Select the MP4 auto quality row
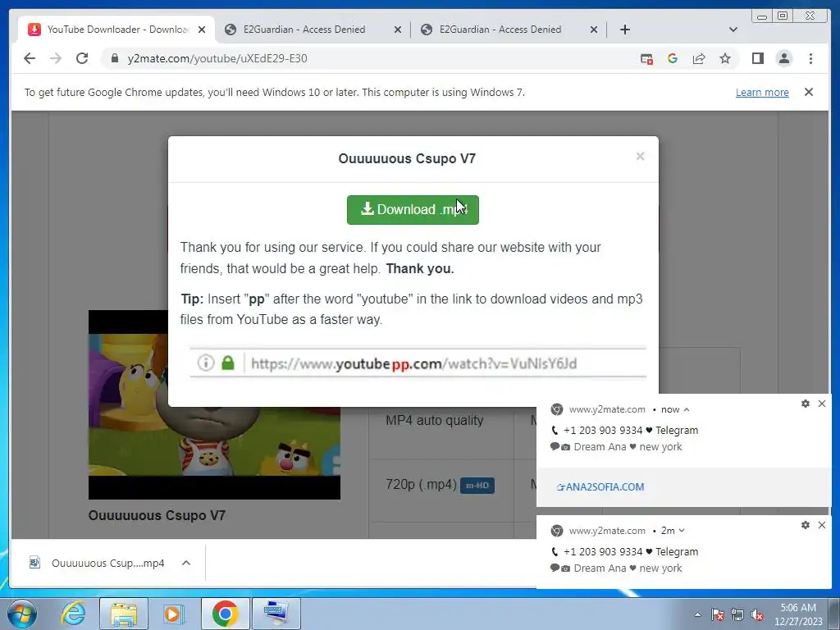The height and width of the screenshot is (630, 840). coord(435,421)
